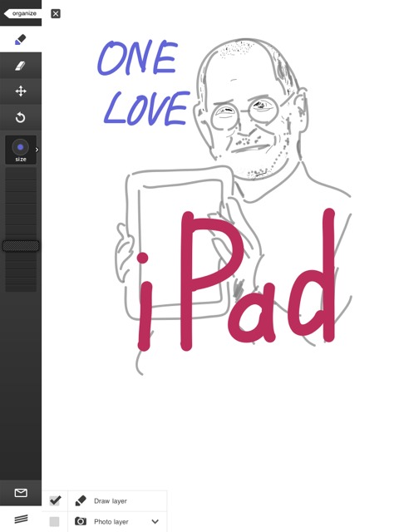Click the size label text
Screen dimensions: 399x532
[20, 159]
